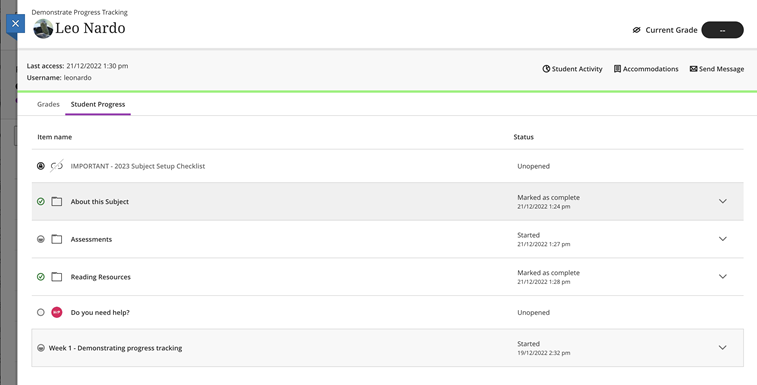This screenshot has width=757, height=385.
Task: Expand the Week 1 row chevron
Action: pos(722,348)
